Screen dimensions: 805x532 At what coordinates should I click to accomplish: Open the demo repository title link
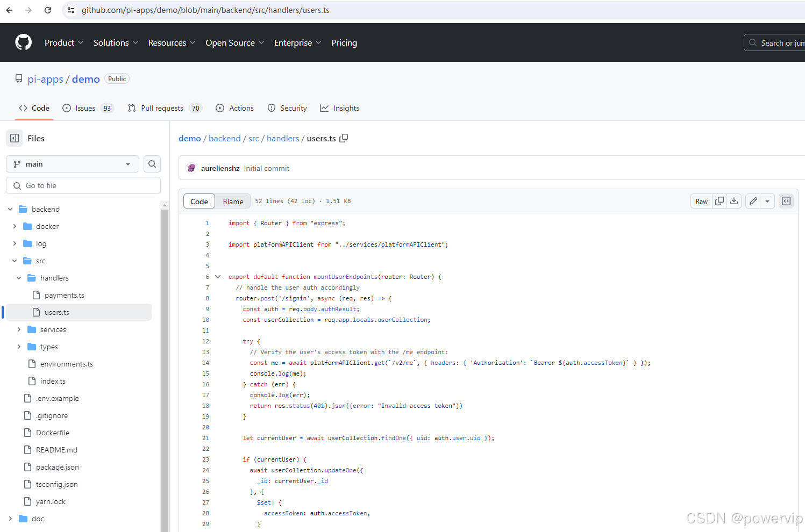pyautogui.click(x=86, y=79)
